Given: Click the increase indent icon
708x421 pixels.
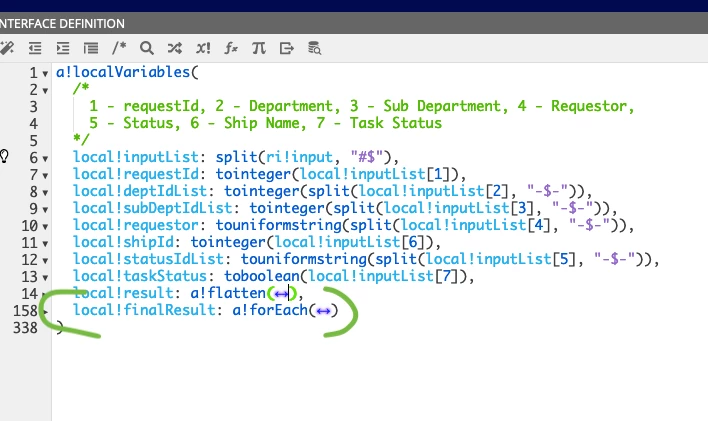Looking at the screenshot, I should pos(63,48).
